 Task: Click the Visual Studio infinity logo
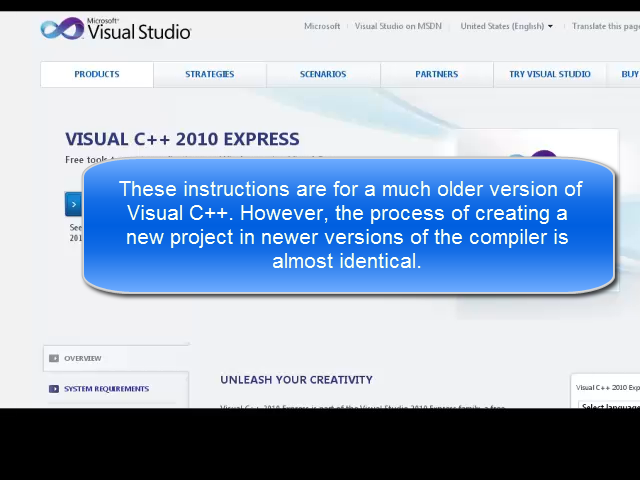(x=62, y=28)
